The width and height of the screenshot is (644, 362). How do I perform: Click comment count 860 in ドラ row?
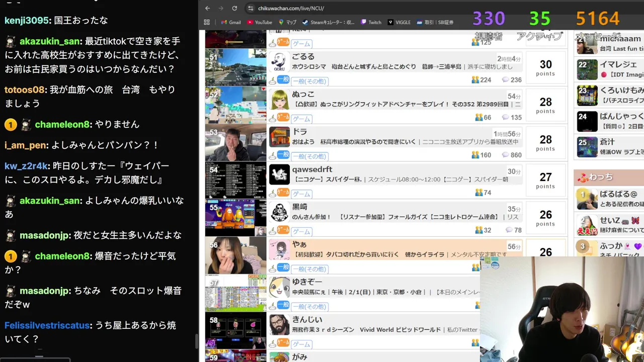512,155
